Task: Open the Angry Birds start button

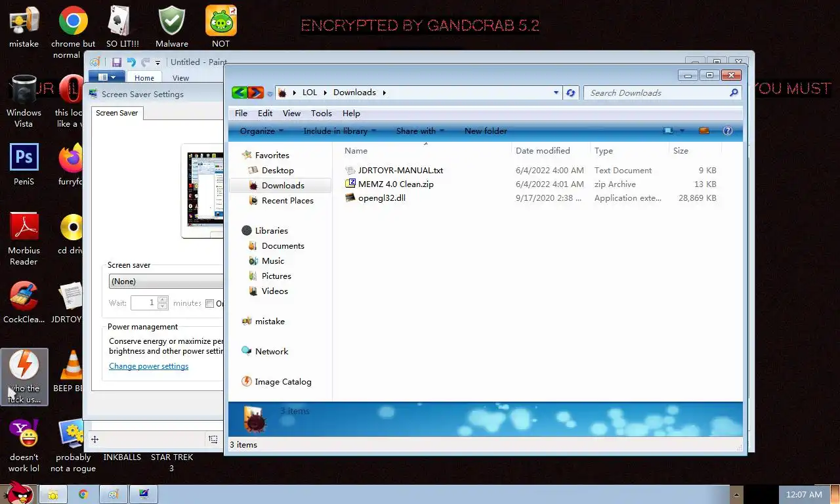Action: (17, 493)
